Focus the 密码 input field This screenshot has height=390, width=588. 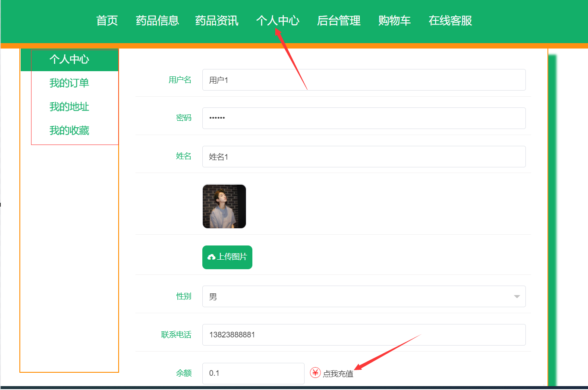click(364, 118)
